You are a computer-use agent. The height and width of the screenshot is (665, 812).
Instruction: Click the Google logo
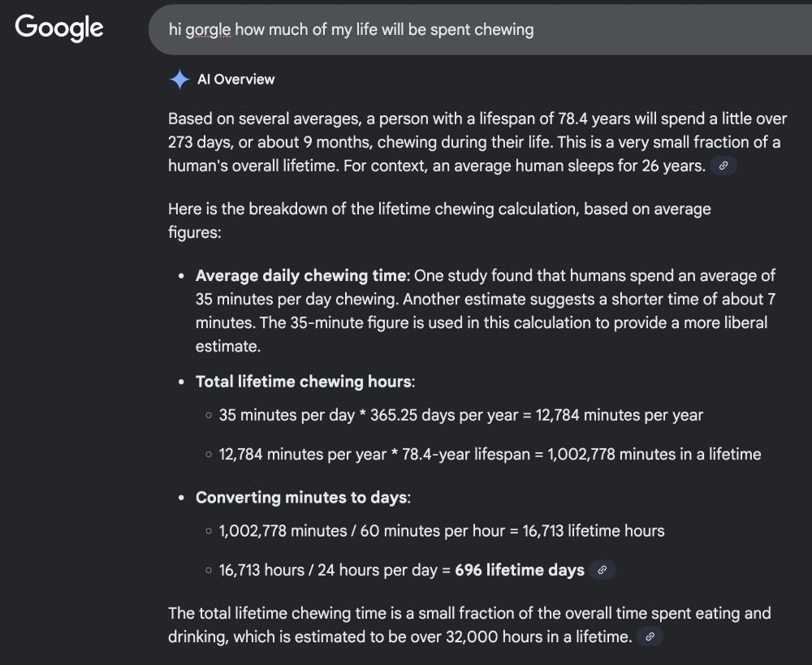(x=59, y=27)
